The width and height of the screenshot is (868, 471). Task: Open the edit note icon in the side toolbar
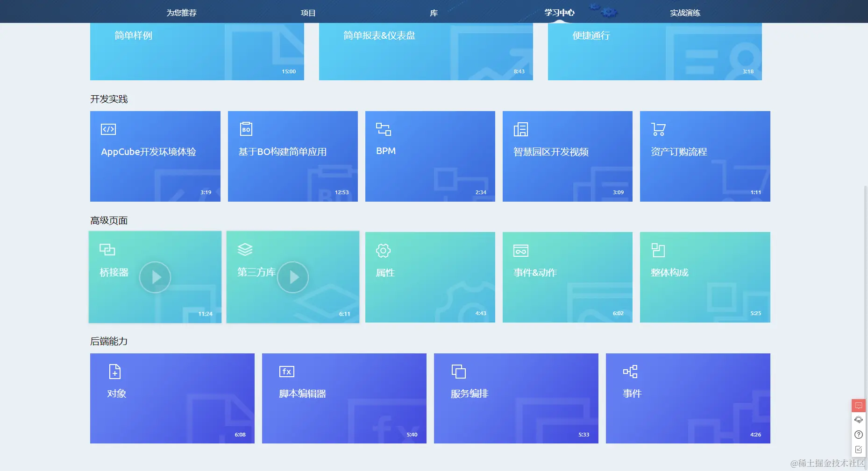coord(859,450)
